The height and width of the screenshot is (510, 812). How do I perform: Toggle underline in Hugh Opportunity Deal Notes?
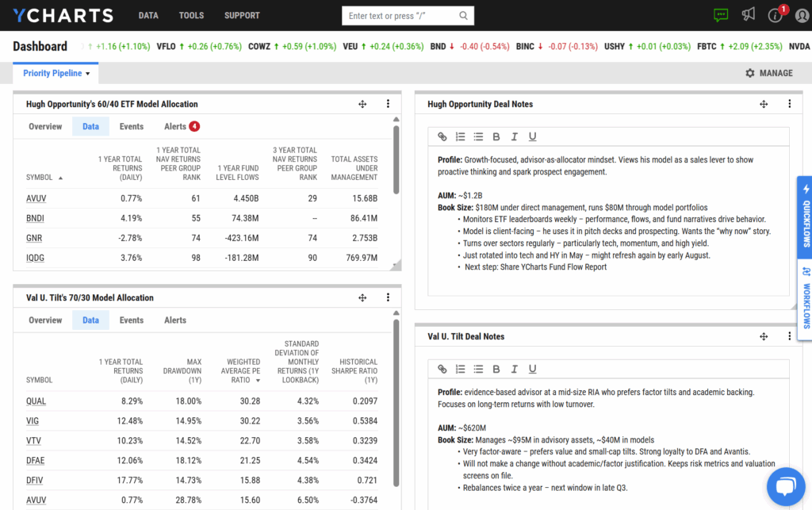click(x=532, y=136)
